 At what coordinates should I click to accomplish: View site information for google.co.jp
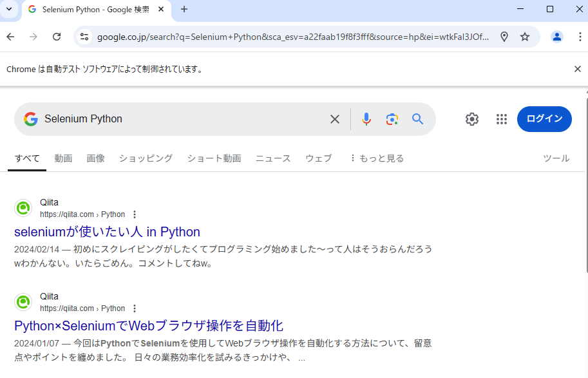84,37
